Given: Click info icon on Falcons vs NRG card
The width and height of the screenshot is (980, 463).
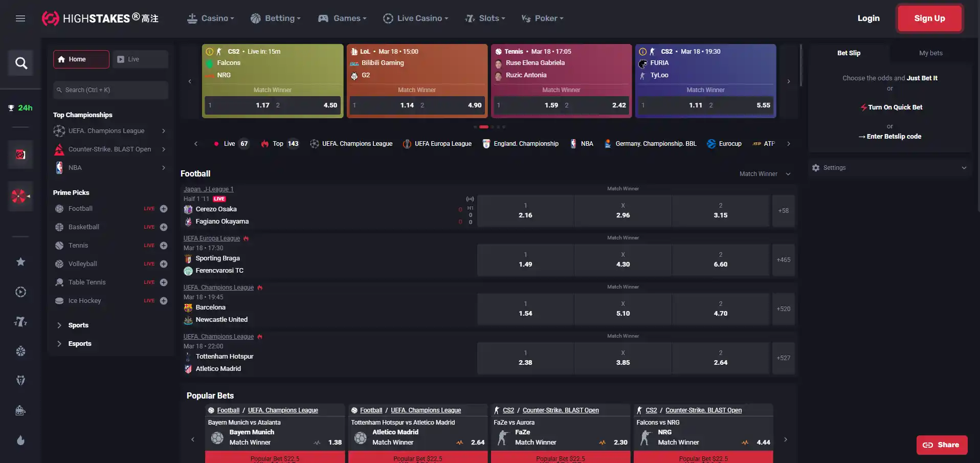Looking at the screenshot, I should (209, 52).
